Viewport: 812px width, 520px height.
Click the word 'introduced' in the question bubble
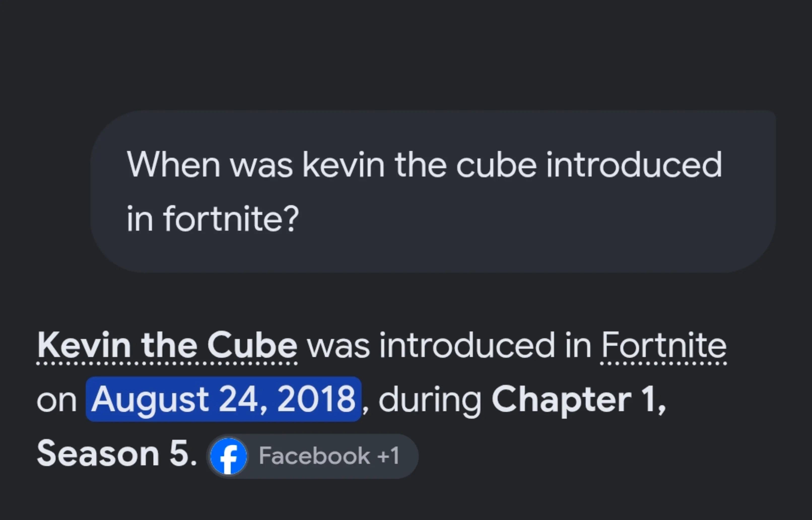click(634, 165)
